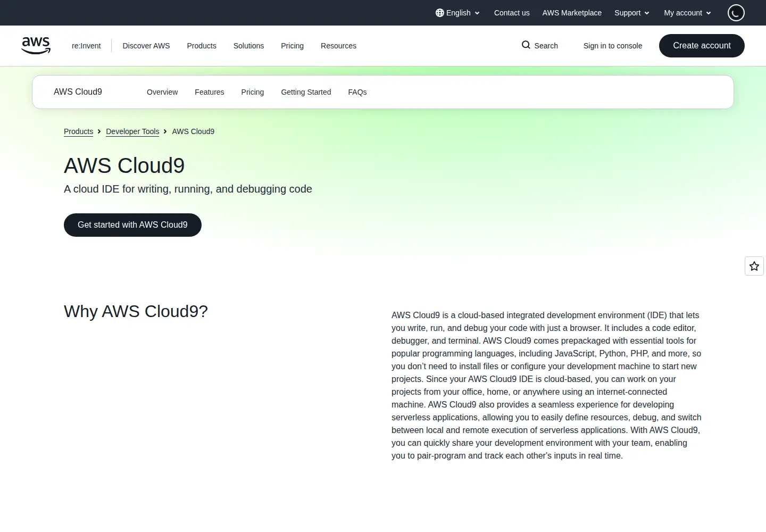Click the star bookmark icon

pyautogui.click(x=754, y=266)
